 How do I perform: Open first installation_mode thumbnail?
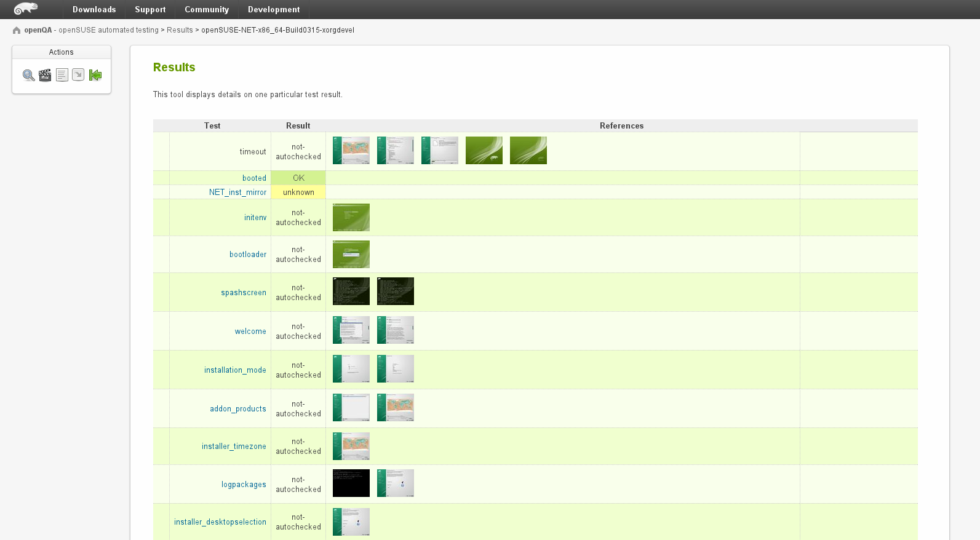(x=351, y=369)
